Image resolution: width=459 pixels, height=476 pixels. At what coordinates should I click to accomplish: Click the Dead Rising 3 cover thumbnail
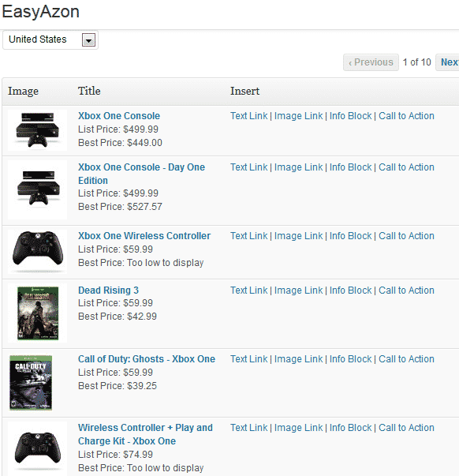pyautogui.click(x=38, y=313)
